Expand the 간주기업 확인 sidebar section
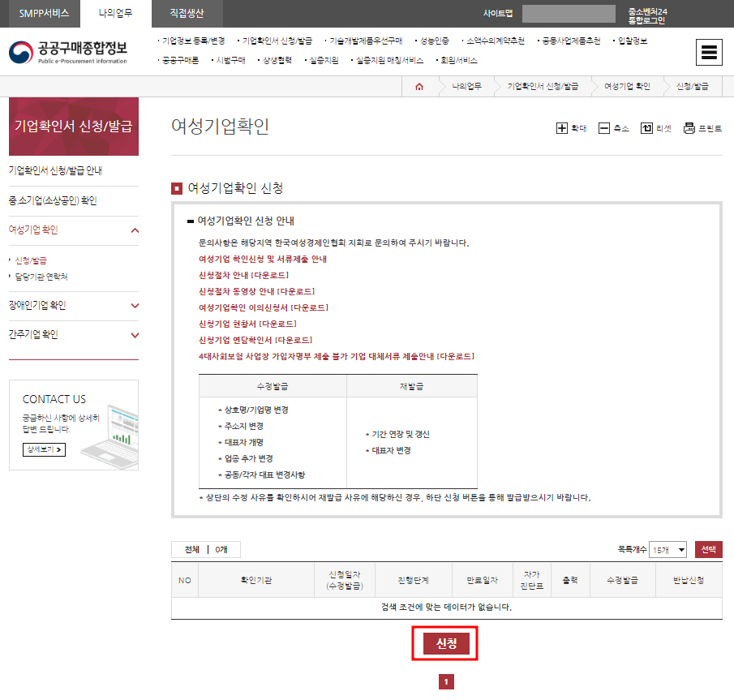 [x=73, y=333]
